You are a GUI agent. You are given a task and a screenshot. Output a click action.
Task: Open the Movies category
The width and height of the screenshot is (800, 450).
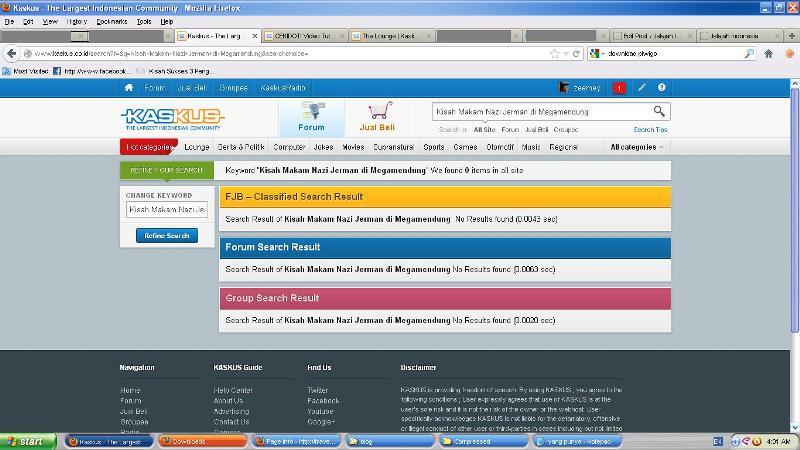tap(353, 147)
